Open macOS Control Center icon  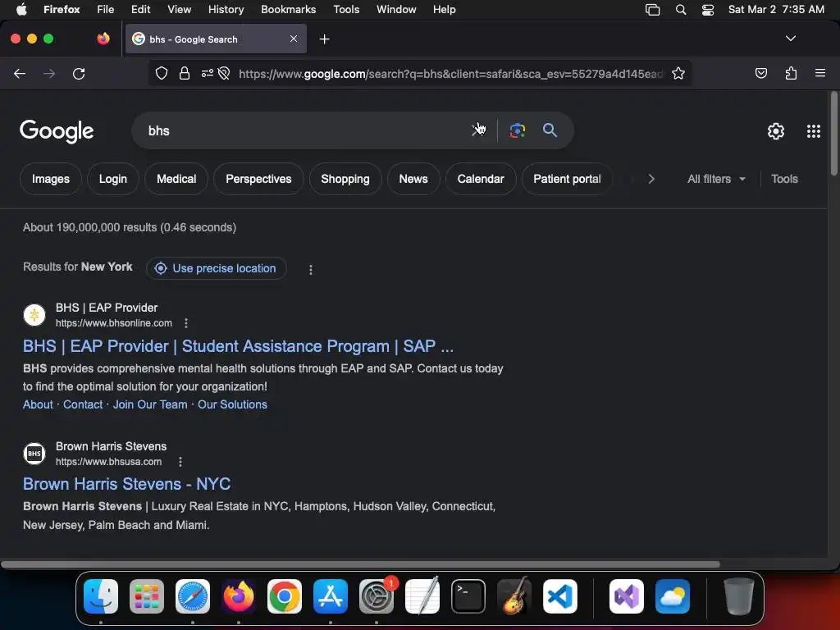point(708,10)
